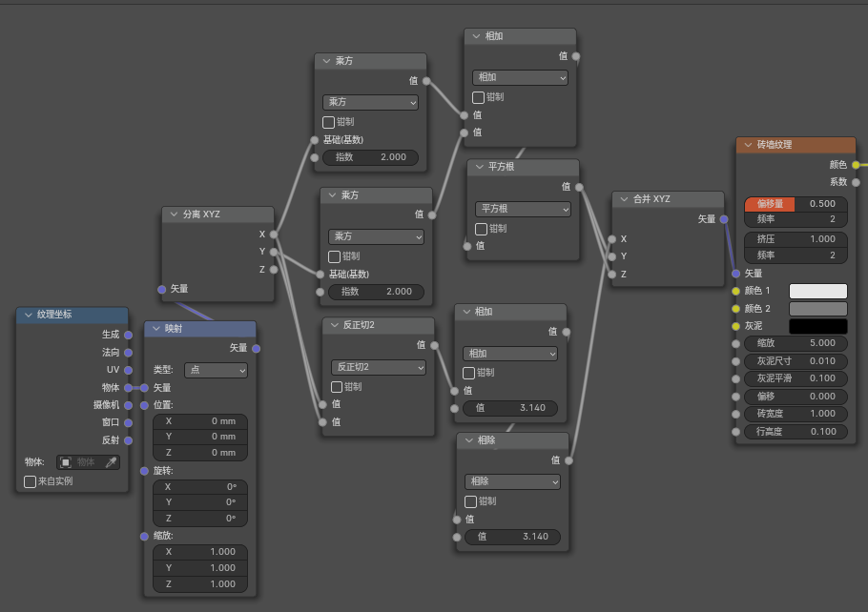The image size is (868, 612).
Task: Enable 钳制 checkbox in the 平方根 node
Action: [482, 229]
